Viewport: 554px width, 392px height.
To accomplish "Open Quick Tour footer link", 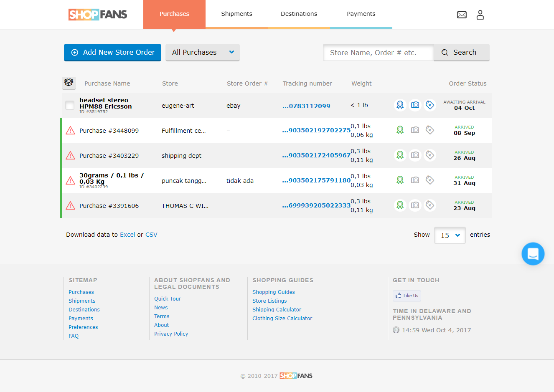I will point(168,299).
